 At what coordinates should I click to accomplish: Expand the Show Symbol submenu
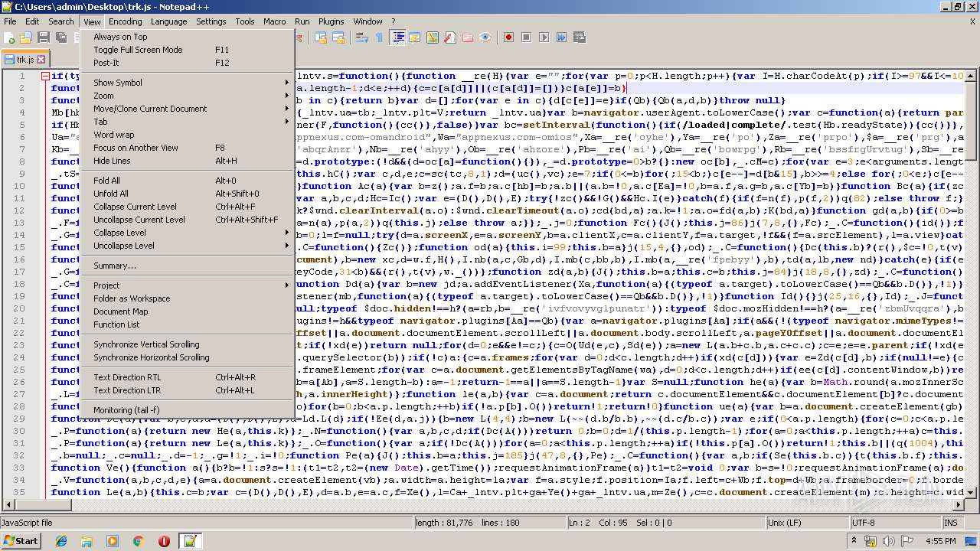pos(188,83)
